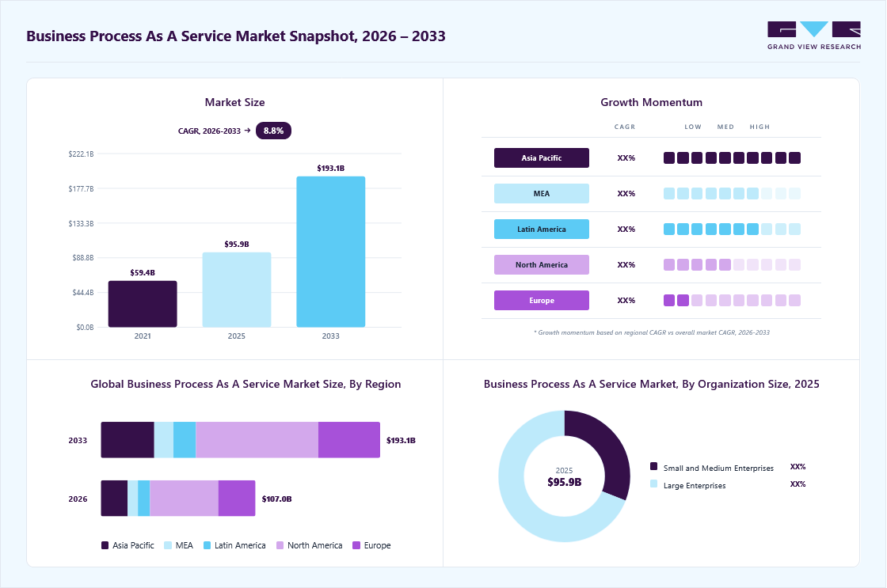The image size is (887, 588).
Task: Select the Asia Pacific region label
Action: (542, 157)
